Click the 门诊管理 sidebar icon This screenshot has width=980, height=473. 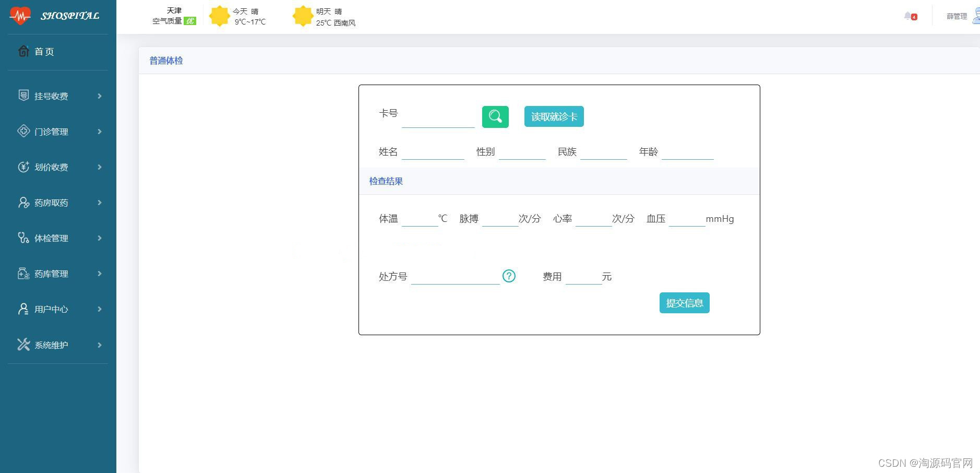pyautogui.click(x=23, y=131)
